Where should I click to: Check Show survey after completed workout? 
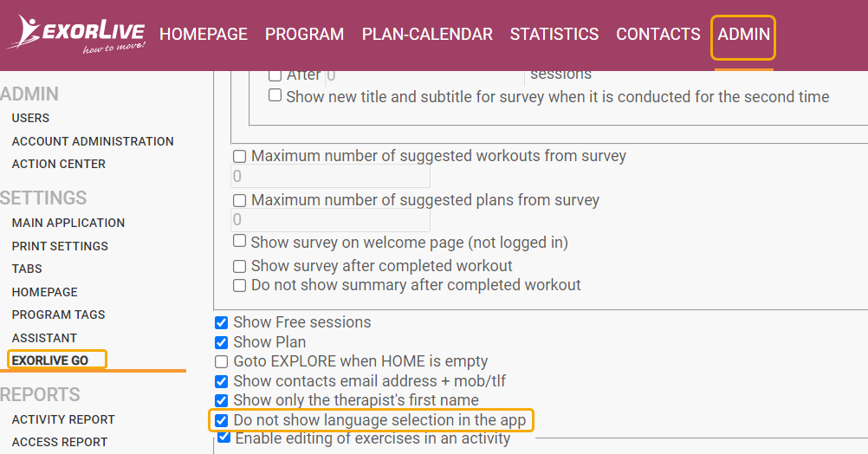(239, 266)
